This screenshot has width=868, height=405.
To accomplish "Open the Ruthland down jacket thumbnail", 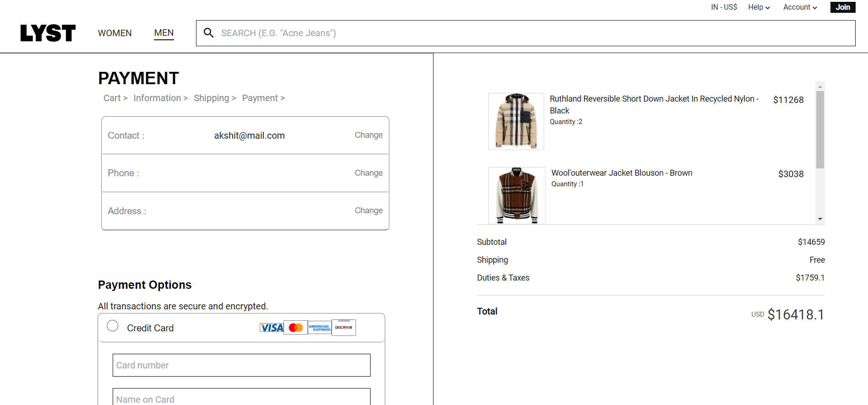I will 516,121.
